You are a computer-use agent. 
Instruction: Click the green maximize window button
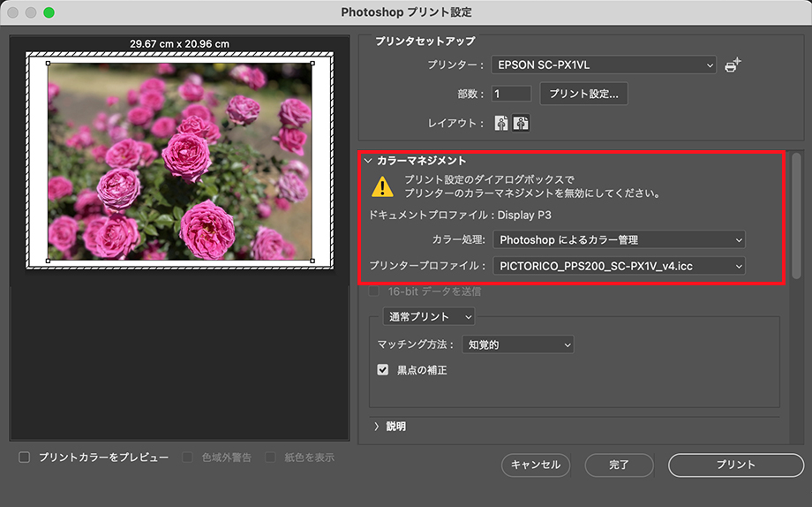click(49, 12)
